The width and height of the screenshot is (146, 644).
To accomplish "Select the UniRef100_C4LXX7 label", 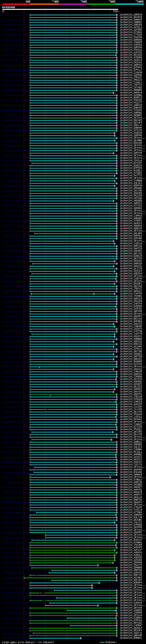I will pyautogui.click(x=131, y=522).
